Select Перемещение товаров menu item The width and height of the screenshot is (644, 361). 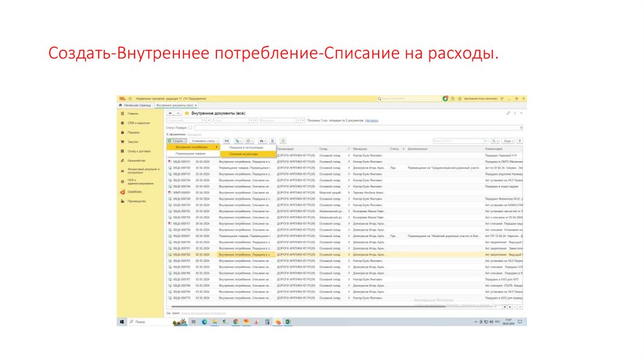(193, 153)
